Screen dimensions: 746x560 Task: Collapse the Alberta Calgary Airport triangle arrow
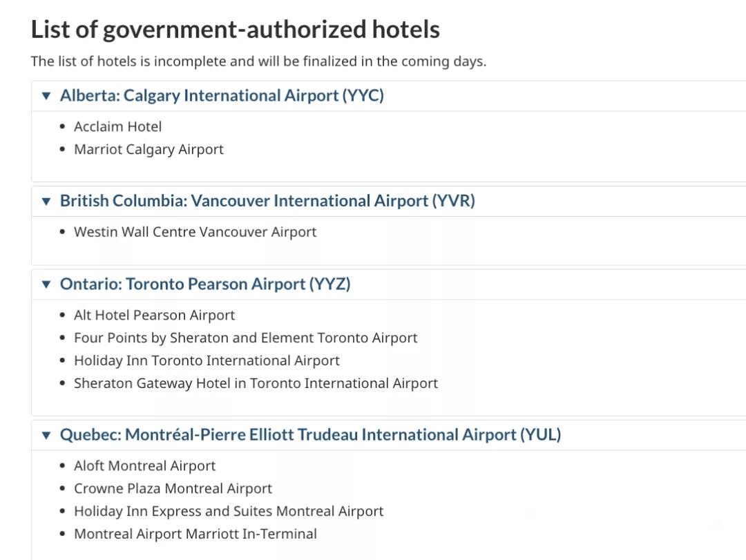click(x=46, y=96)
